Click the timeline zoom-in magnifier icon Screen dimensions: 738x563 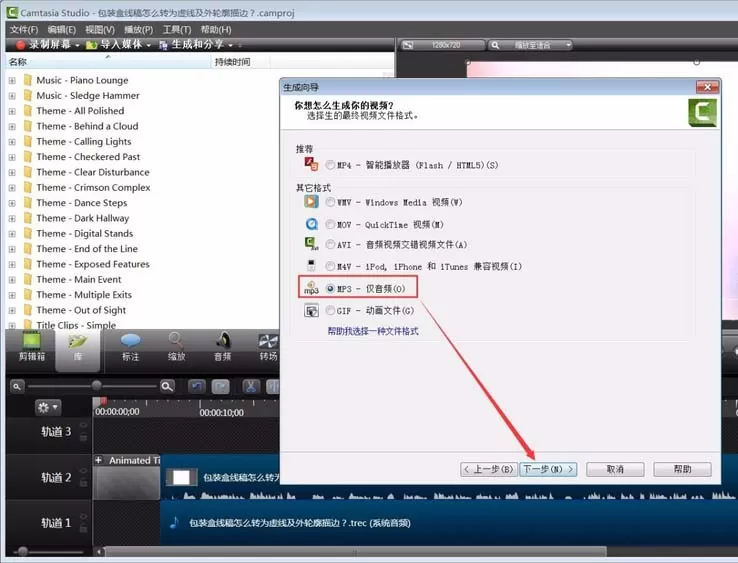click(167, 386)
